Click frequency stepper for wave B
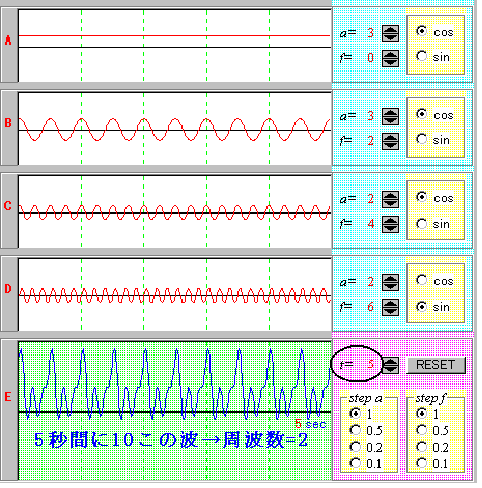This screenshot has width=482, height=488. (390, 141)
